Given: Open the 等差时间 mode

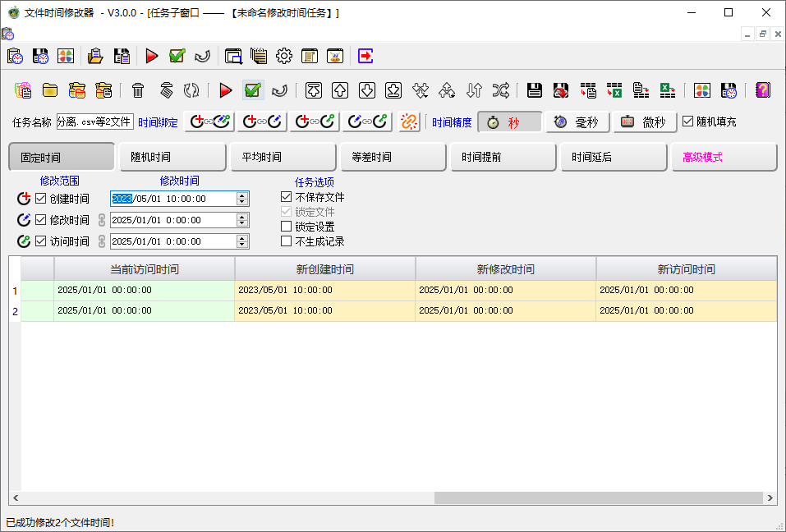Looking at the screenshot, I should point(393,156).
